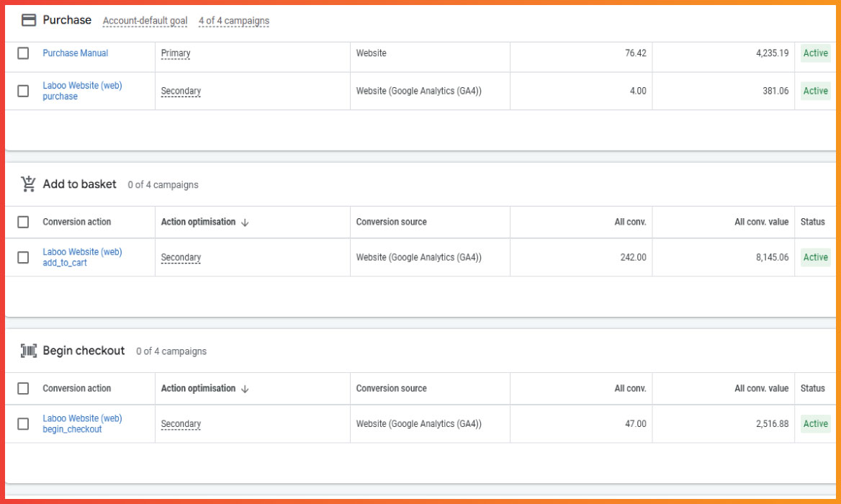Check the begin_checkout row checkbox
Screen dimensions: 841x504
[x=22, y=423]
